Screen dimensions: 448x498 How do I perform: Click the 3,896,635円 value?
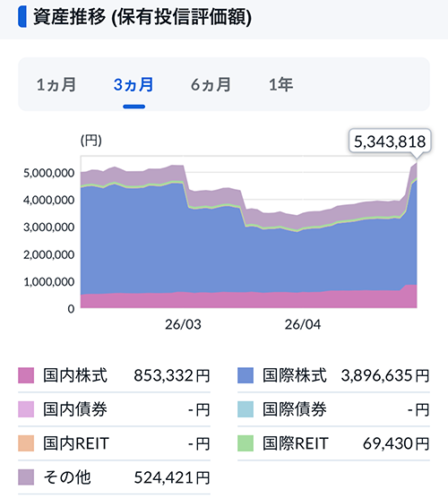point(385,375)
